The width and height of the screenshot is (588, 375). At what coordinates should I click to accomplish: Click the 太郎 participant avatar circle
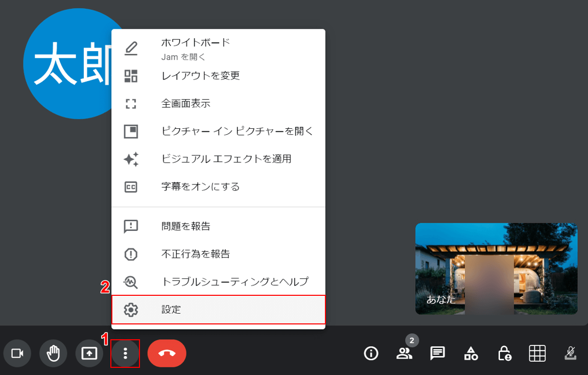(67, 64)
